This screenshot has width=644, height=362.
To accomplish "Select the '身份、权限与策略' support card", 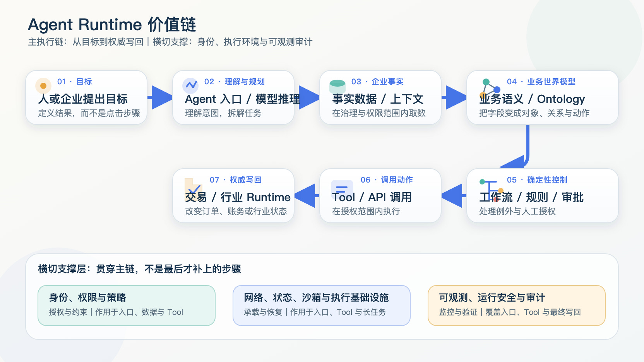I will pos(127,306).
